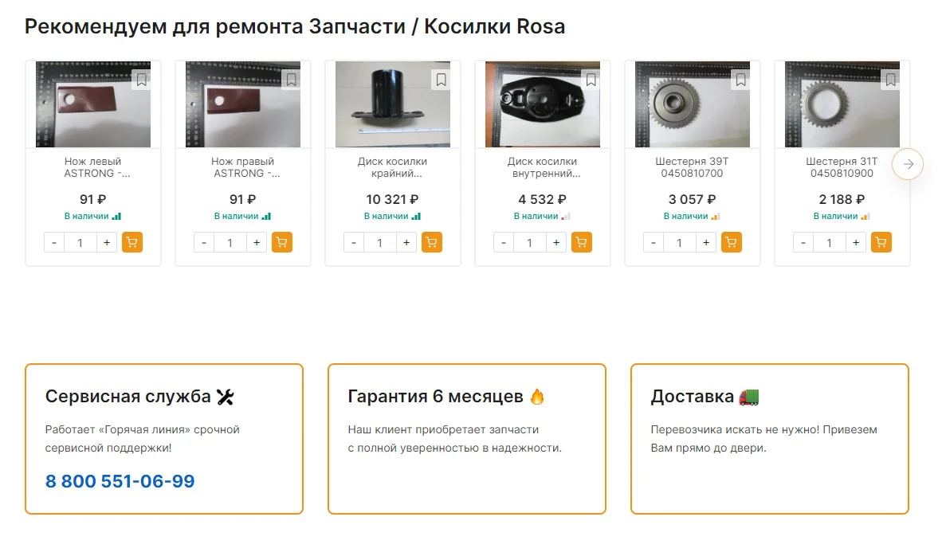
Task: Bookmark the Нож левый ASTRONG product
Action: (141, 80)
